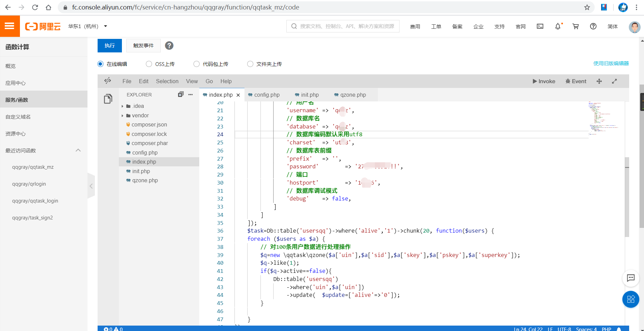Select the 在线编辑 radio option

tap(101, 64)
